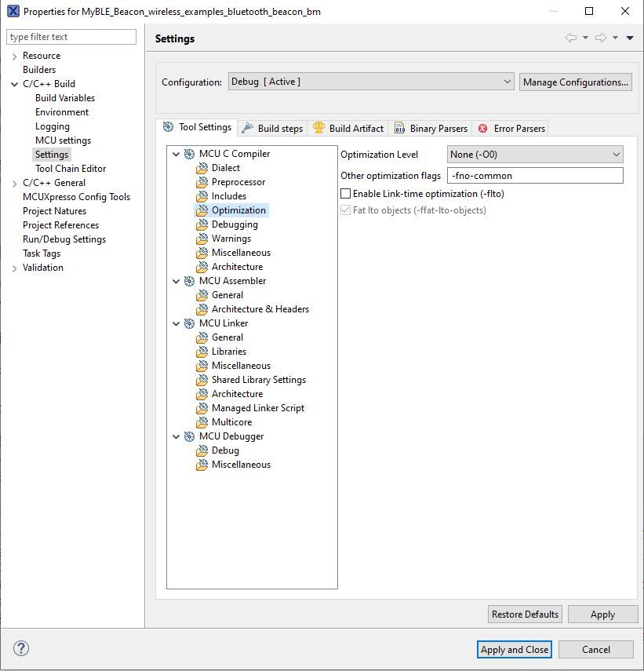Click Apply and Close button
Image resolution: width=644 pixels, height=671 pixels.
(x=515, y=649)
